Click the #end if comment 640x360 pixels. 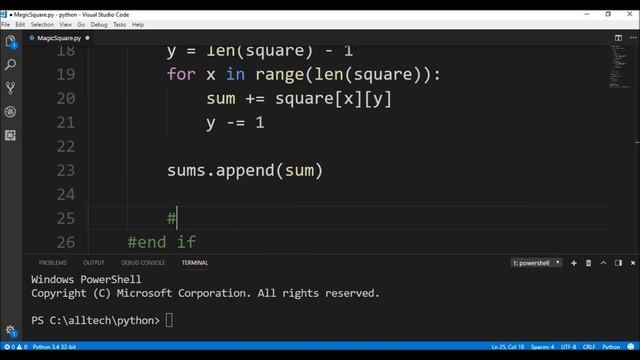(162, 242)
